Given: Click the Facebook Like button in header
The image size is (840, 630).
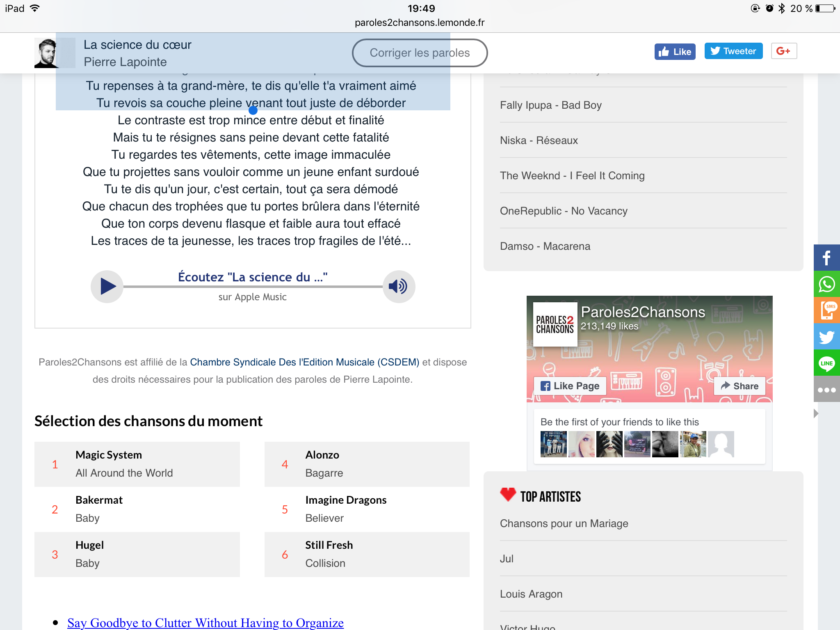Looking at the screenshot, I should point(675,51).
